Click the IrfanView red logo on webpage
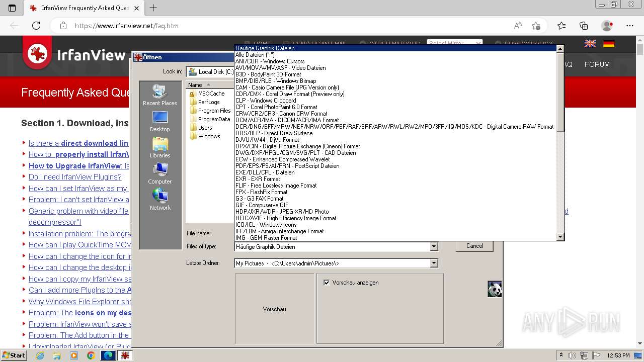Image resolution: width=644 pixels, height=362 pixels. pos(37,53)
